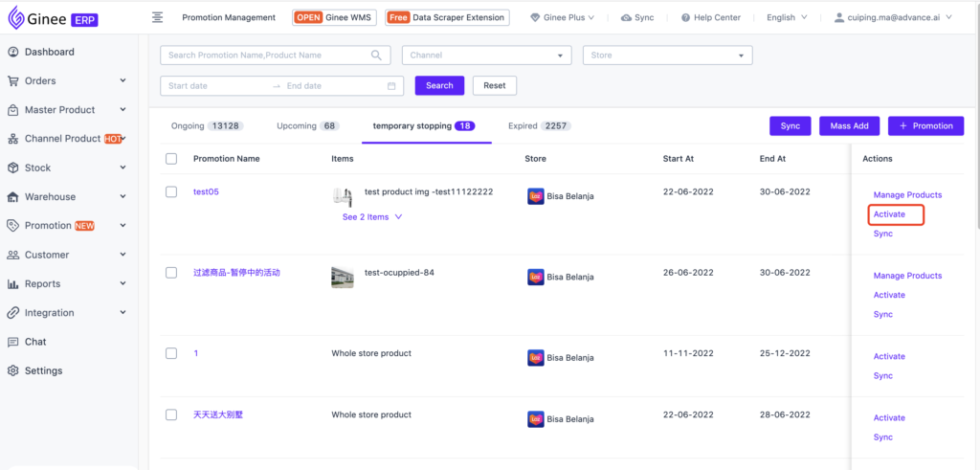
Task: Click the + Promotion button
Action: click(925, 125)
